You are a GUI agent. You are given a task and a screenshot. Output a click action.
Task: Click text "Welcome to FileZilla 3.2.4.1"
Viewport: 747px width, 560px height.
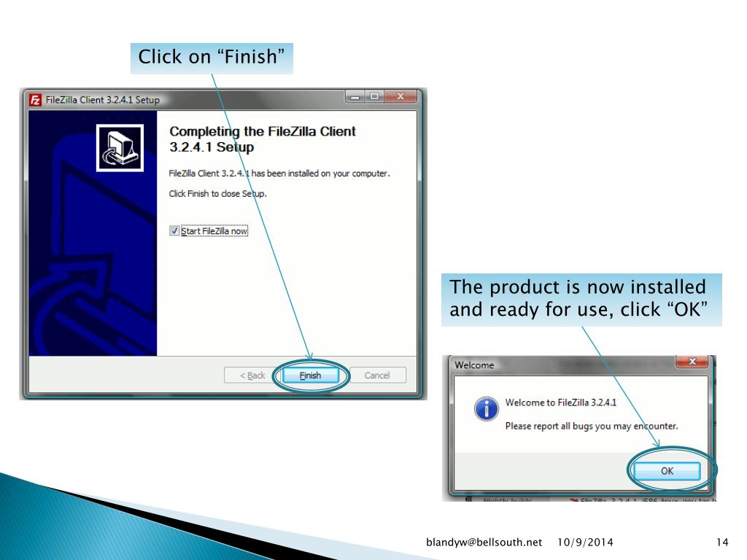pos(561,402)
